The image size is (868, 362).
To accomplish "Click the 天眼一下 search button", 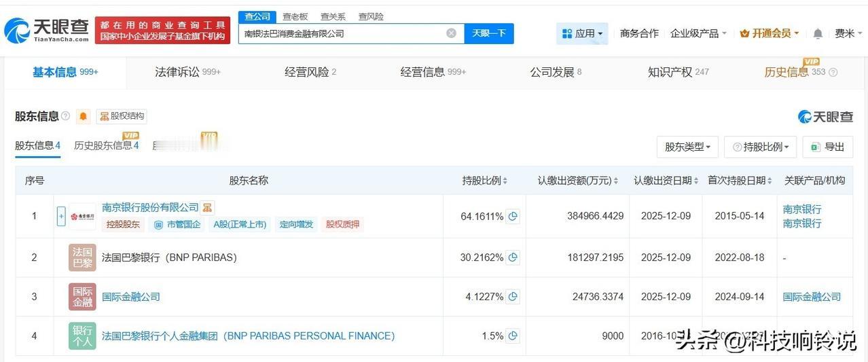I will pos(489,33).
